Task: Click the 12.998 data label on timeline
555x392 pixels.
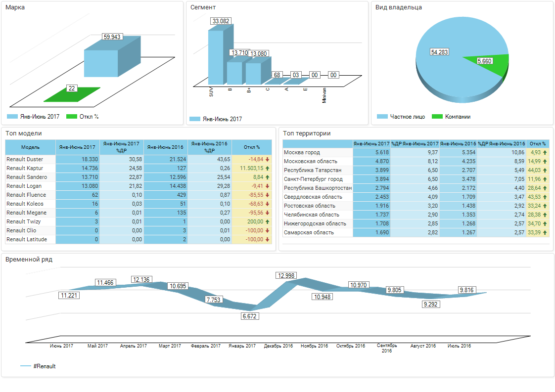Action: pyautogui.click(x=286, y=276)
